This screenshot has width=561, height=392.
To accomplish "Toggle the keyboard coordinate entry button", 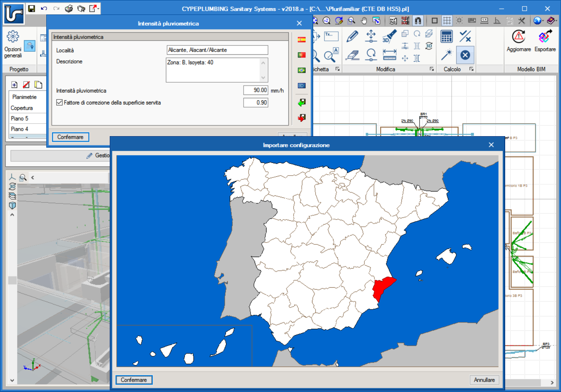I will click(472, 21).
